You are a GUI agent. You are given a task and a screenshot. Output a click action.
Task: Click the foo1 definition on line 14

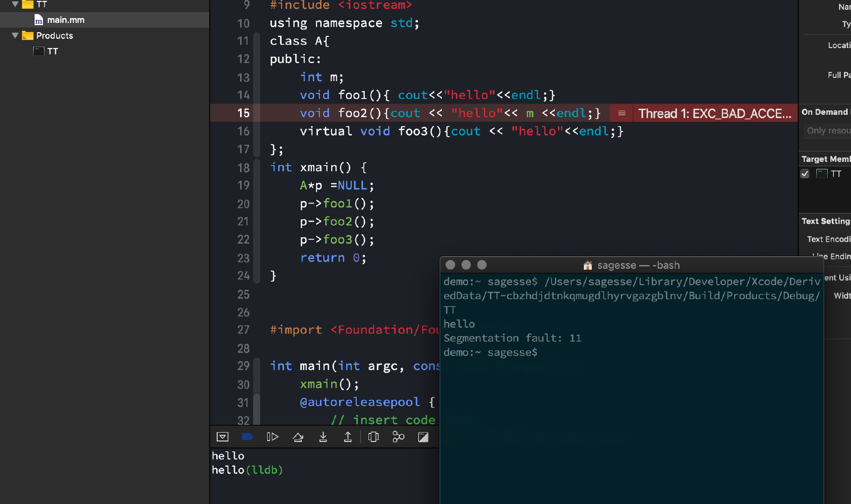point(427,95)
